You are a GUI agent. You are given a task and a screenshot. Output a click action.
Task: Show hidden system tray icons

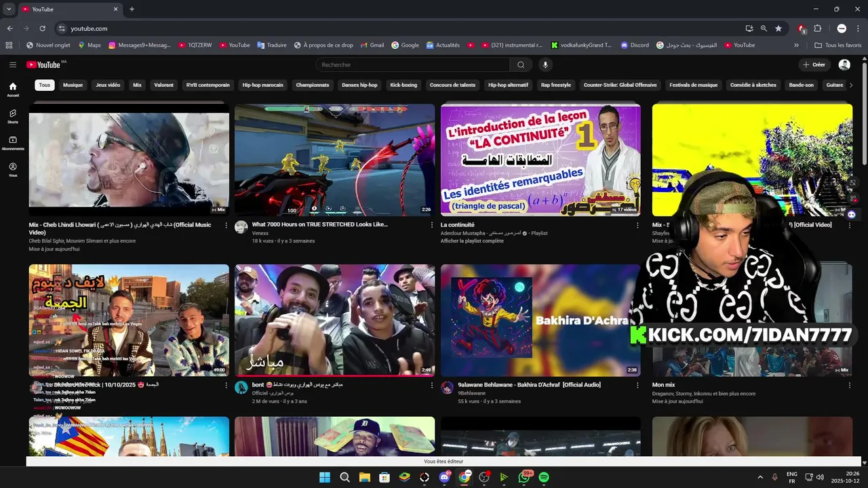(x=759, y=477)
